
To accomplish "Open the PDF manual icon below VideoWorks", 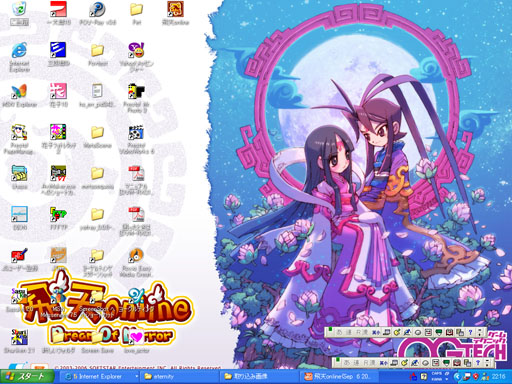I will click(136, 173).
